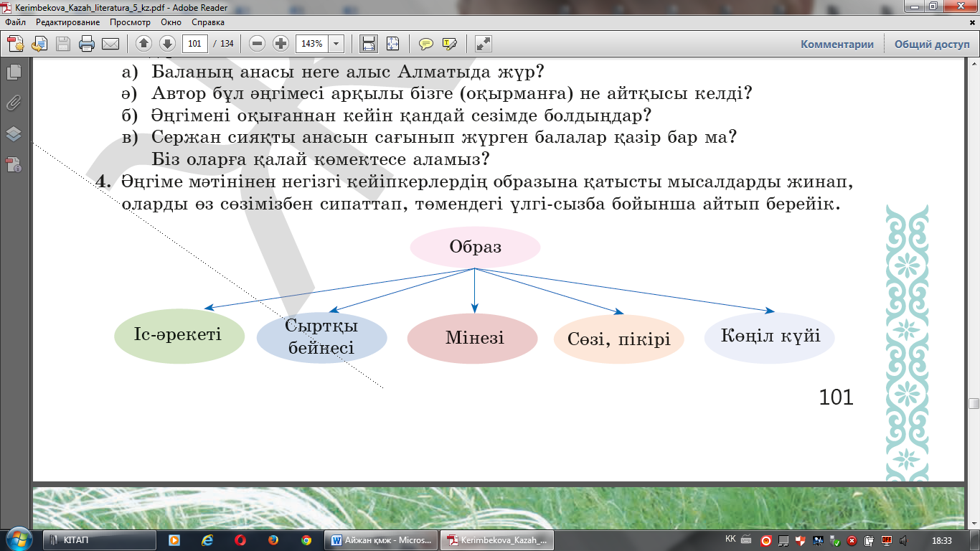Click the Образ oval in the diagram
The width and height of the screenshot is (980, 551).
click(475, 247)
